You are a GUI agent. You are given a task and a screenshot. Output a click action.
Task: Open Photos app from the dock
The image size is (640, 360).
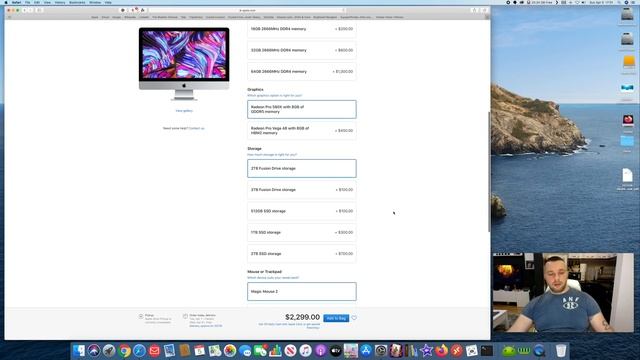[x=230, y=351]
